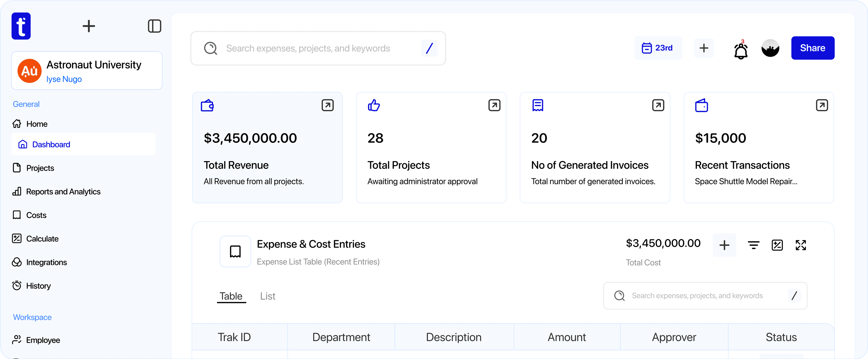Screen dimensions: 868x359
Task: Click the Share button
Action: [813, 48]
